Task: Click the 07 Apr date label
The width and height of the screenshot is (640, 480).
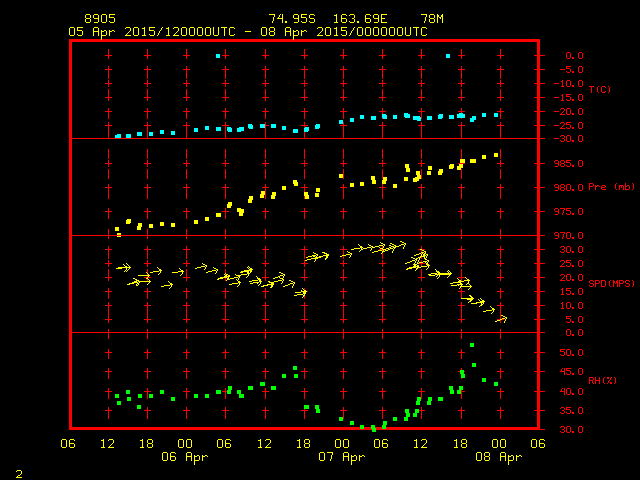Action: (342, 457)
